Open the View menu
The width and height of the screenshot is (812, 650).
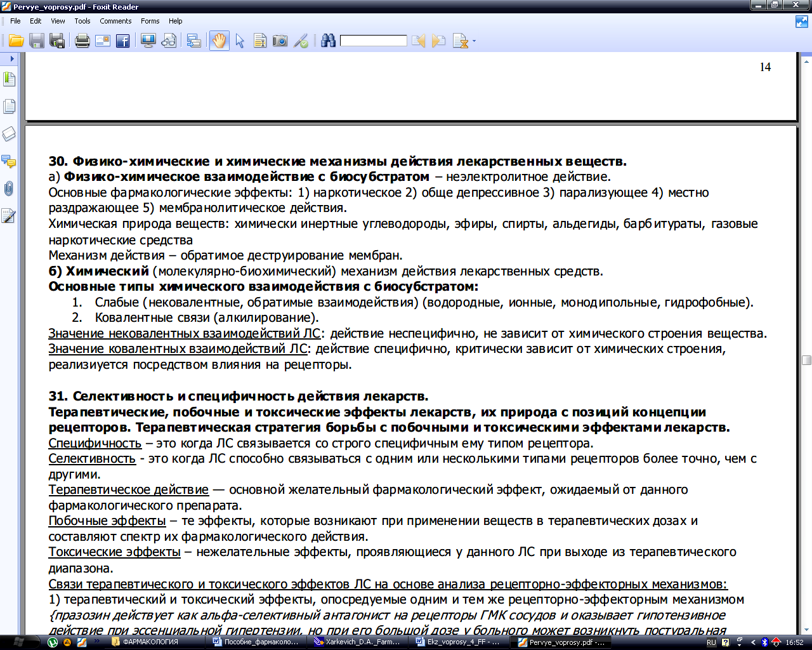(58, 21)
